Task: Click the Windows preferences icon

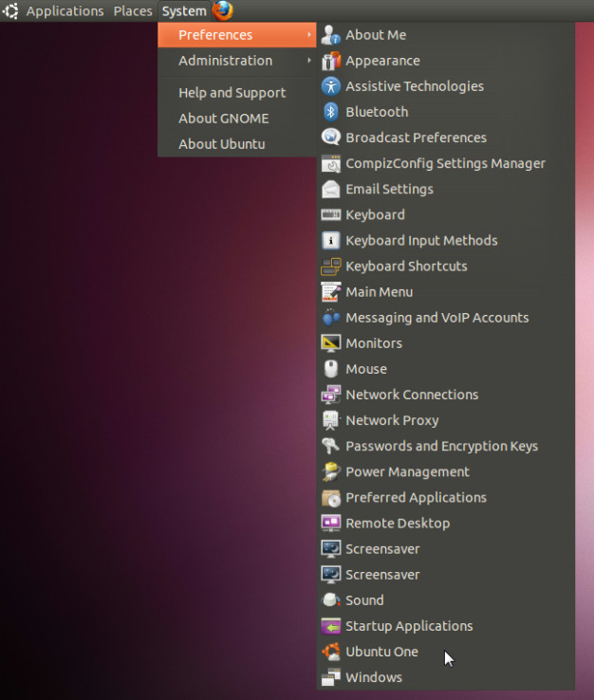Action: pyautogui.click(x=331, y=677)
